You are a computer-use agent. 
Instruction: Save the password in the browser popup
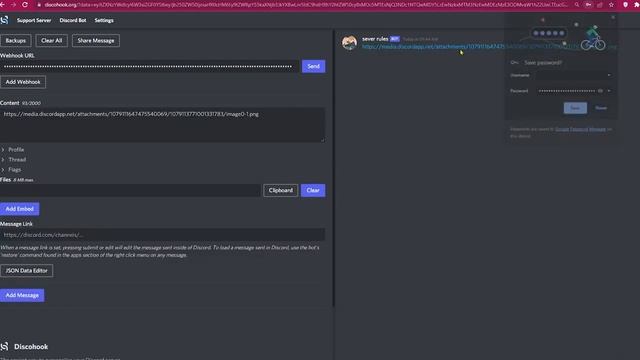tap(575, 108)
